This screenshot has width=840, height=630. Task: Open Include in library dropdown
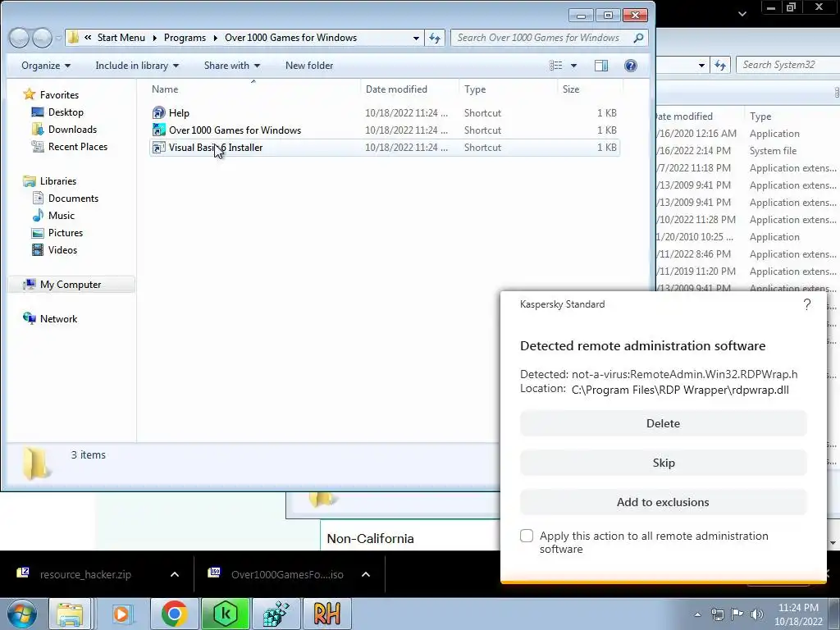(x=137, y=66)
